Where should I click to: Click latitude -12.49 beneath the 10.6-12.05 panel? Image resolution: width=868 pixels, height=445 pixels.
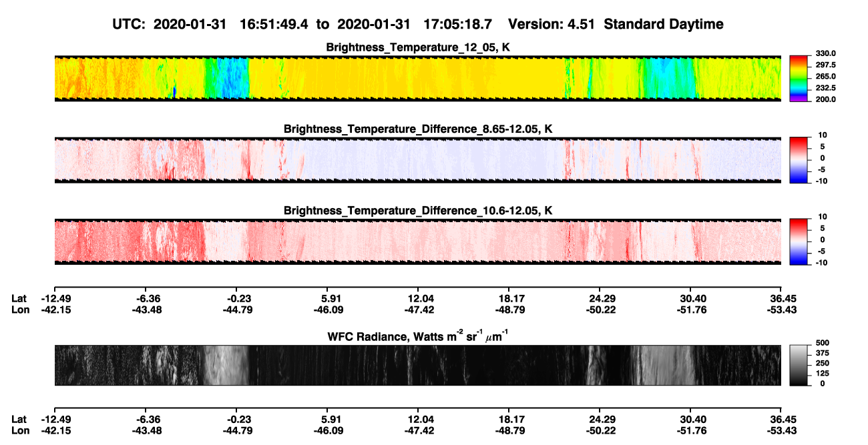(56, 298)
